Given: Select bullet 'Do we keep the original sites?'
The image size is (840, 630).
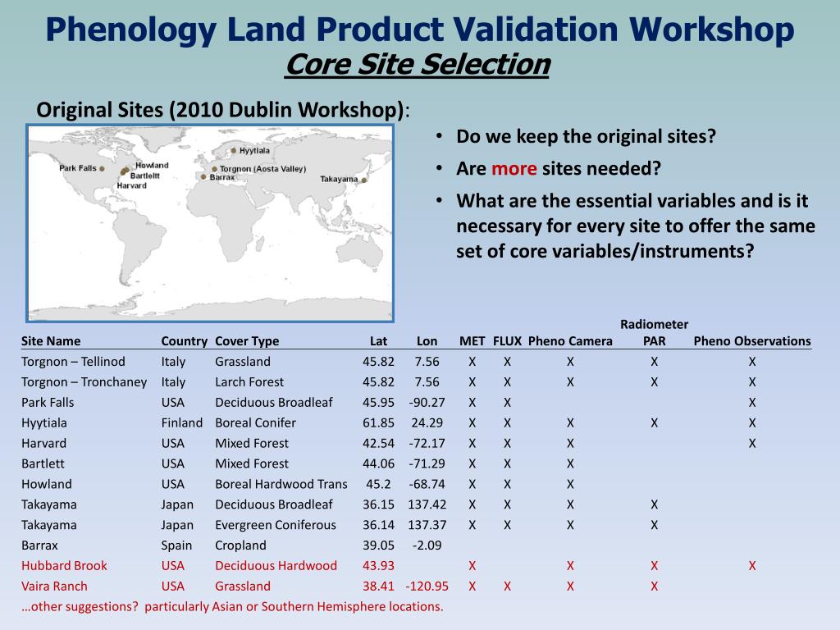Looking at the screenshot, I should [x=586, y=136].
